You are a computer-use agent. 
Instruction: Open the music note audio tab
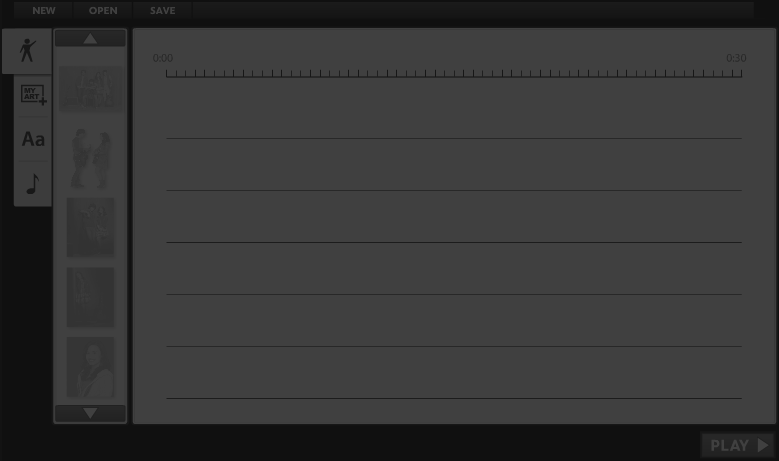(33, 184)
